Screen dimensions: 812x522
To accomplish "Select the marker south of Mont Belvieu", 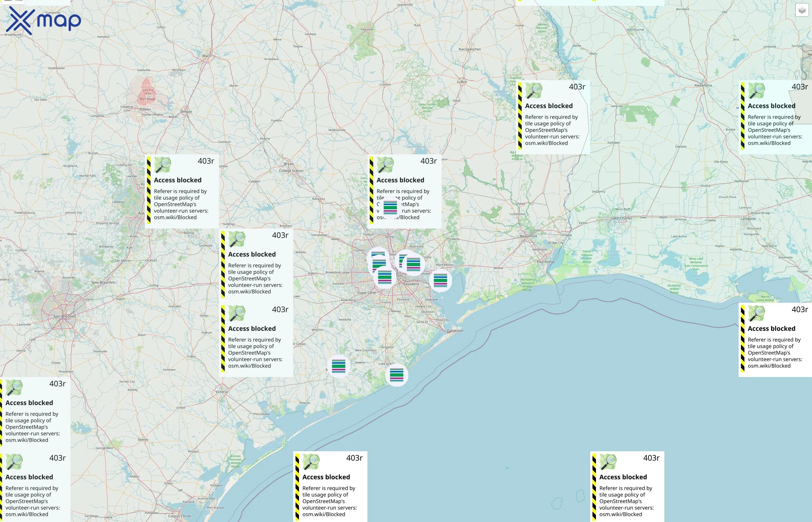I will coord(440,280).
